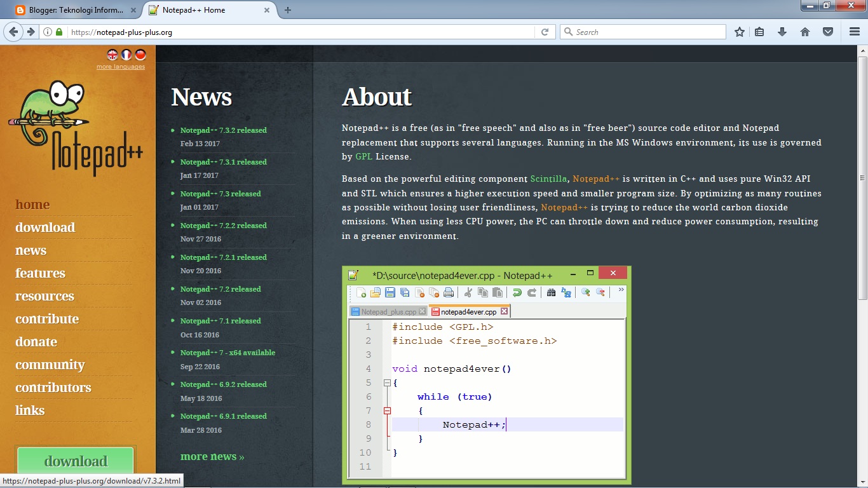Click Replace icon in Notepad++ screenshot

566,293
